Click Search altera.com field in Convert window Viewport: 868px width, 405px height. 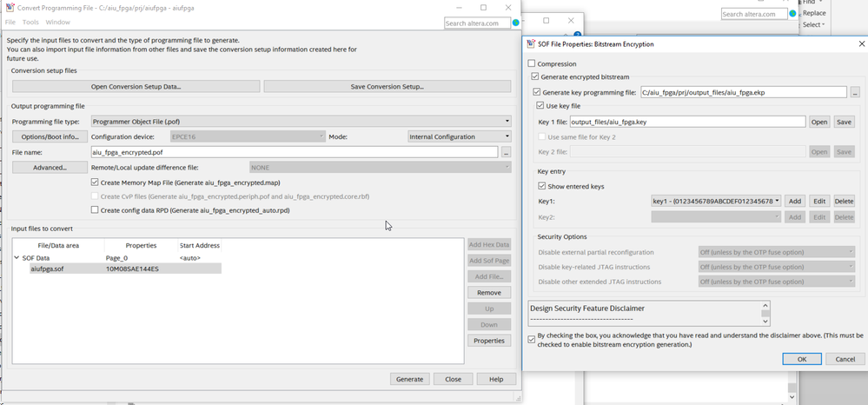coord(477,23)
